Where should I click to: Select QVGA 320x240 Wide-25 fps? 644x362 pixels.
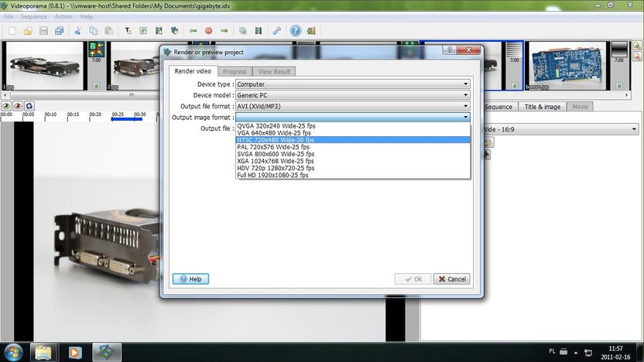353,126
